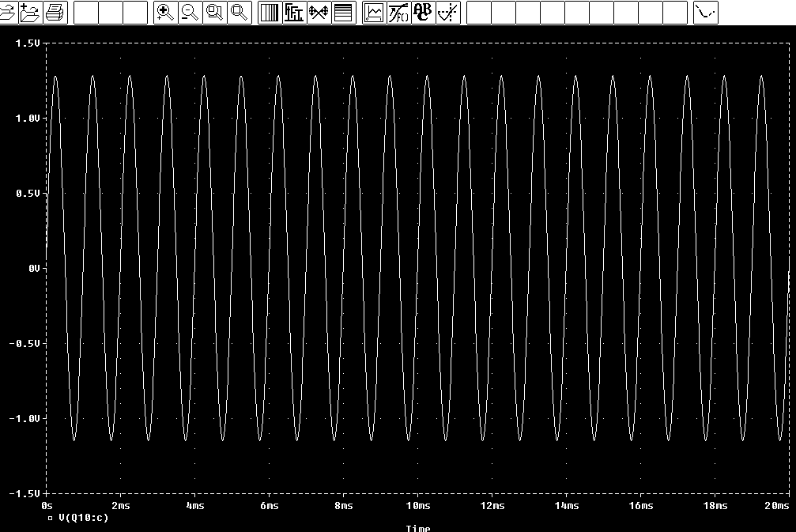Select the ABC Text Label tool
796x532 pixels.
(x=423, y=13)
